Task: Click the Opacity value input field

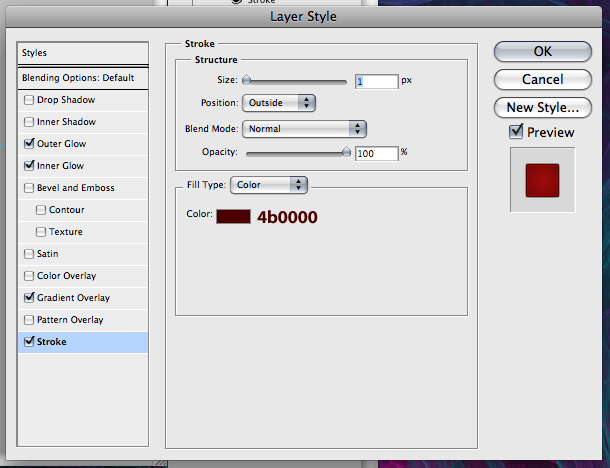Action: pyautogui.click(x=377, y=153)
